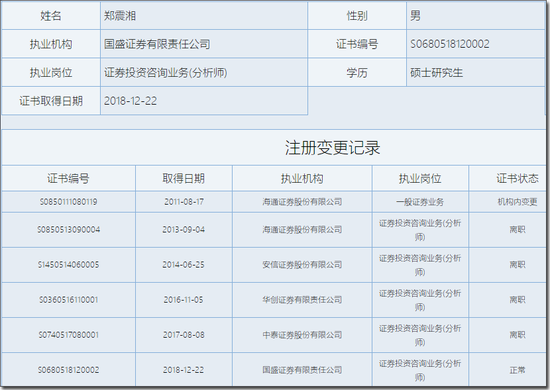The width and height of the screenshot is (550, 390).
Task: Click the position cell in the last records row
Action: [x=420, y=370]
